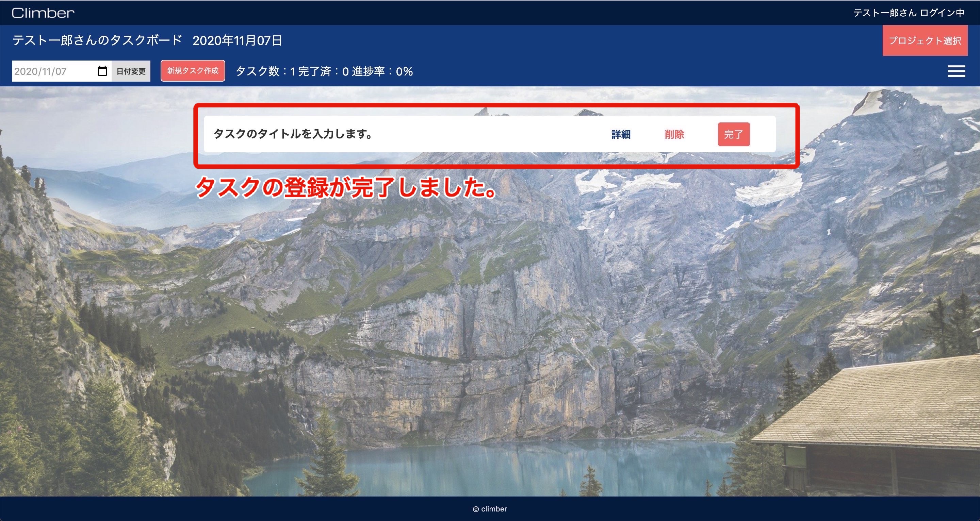Click the テスト一郎さんのタスクボード heading
980x521 pixels.
[x=97, y=39]
